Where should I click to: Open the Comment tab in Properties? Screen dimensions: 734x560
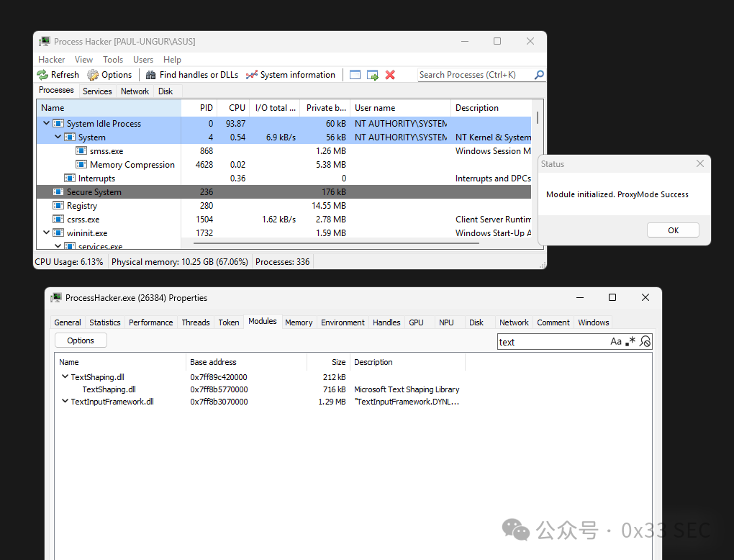pyautogui.click(x=553, y=322)
